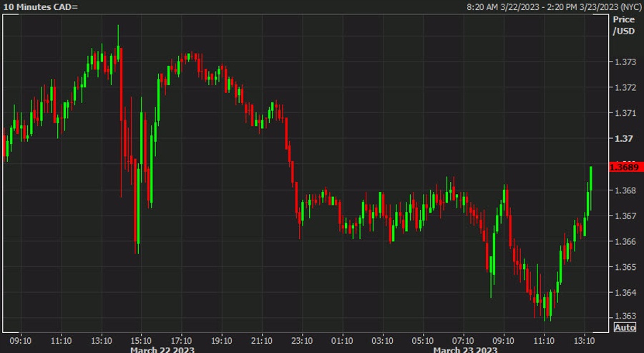The width and height of the screenshot is (644, 353).
Task: Click the 21:10 time axis label
Action: tap(262, 341)
